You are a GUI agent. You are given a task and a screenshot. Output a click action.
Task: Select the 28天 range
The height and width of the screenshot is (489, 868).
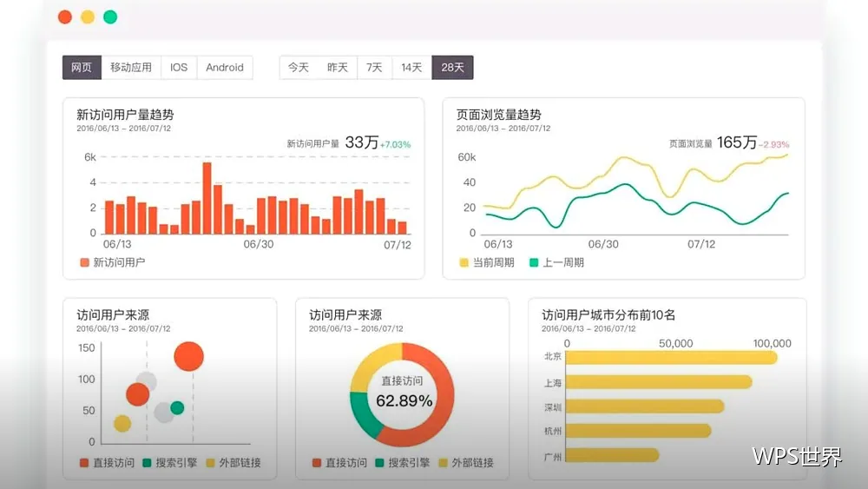(452, 68)
